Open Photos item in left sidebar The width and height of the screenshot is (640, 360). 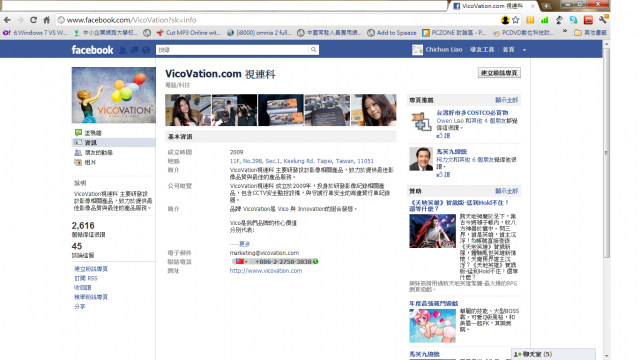click(90, 162)
